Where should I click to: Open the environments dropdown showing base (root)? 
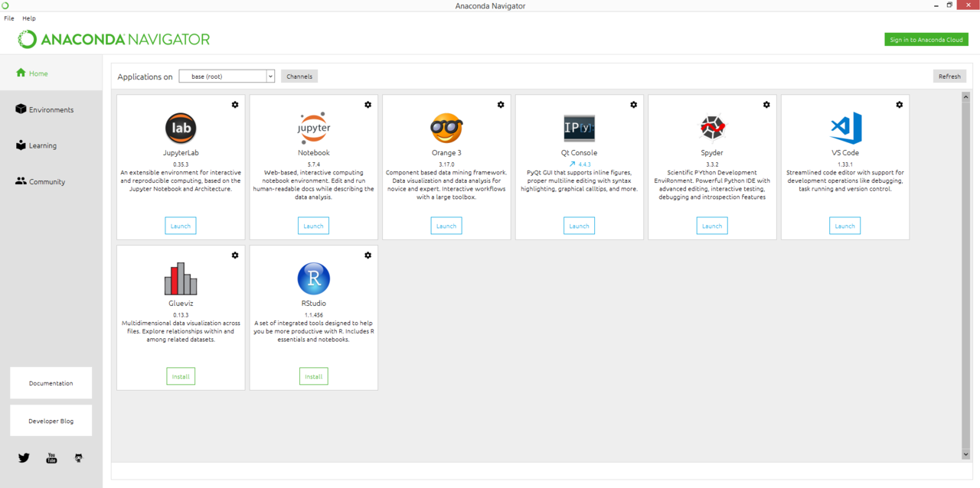point(222,76)
